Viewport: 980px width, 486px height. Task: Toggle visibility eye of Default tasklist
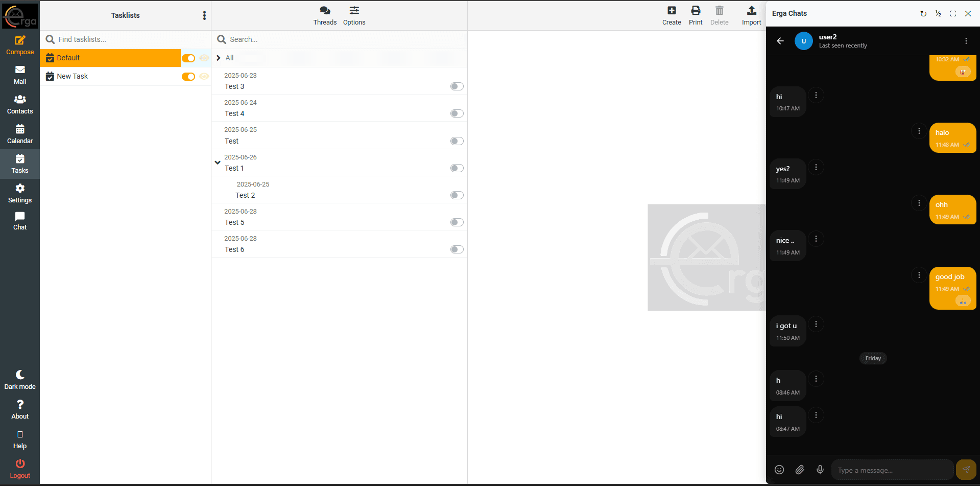204,58
